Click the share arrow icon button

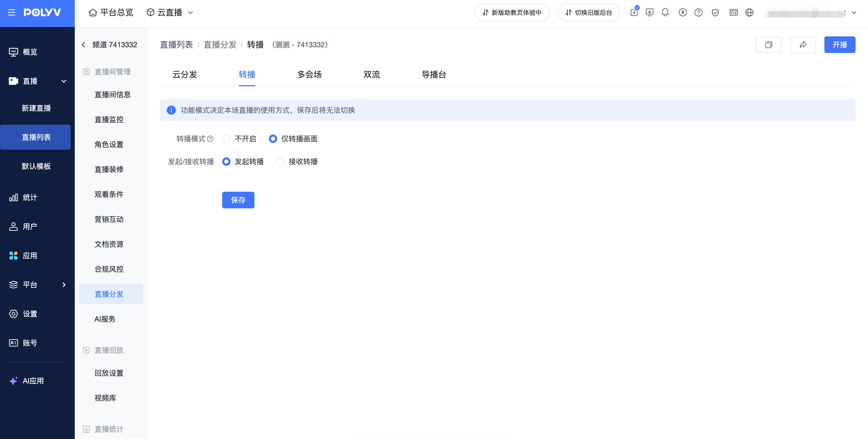click(x=803, y=44)
